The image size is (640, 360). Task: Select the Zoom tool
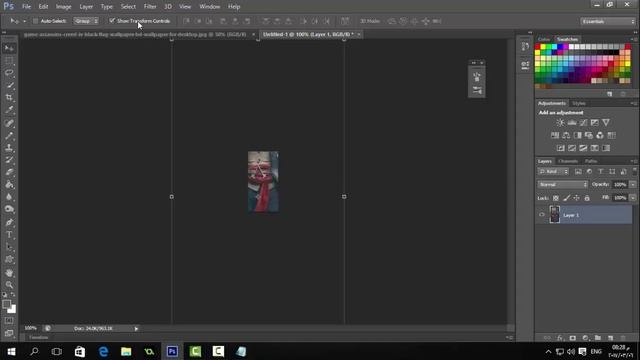9,284
